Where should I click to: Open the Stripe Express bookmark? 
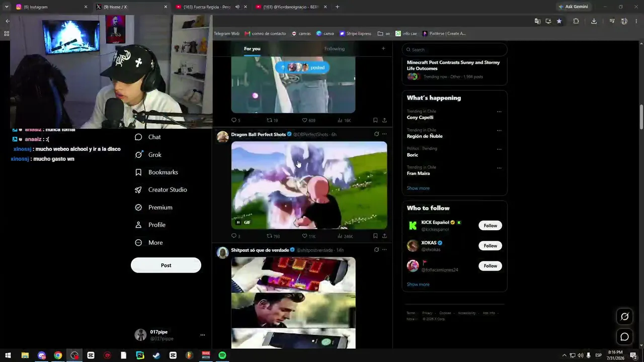tap(355, 34)
